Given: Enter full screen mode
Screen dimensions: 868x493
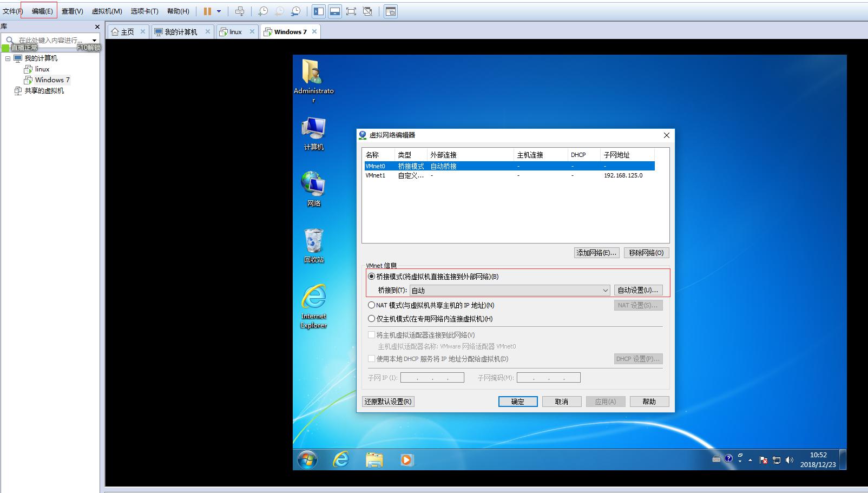Looking at the screenshot, I should (x=351, y=11).
